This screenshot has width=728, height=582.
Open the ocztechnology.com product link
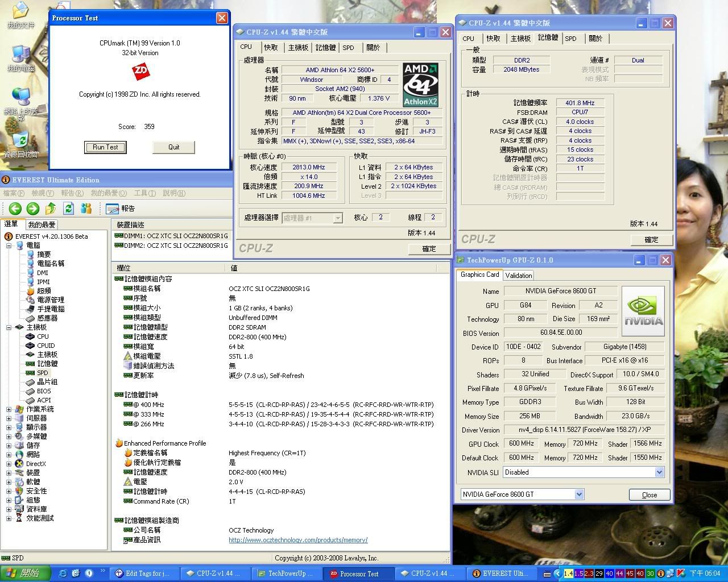click(x=298, y=540)
